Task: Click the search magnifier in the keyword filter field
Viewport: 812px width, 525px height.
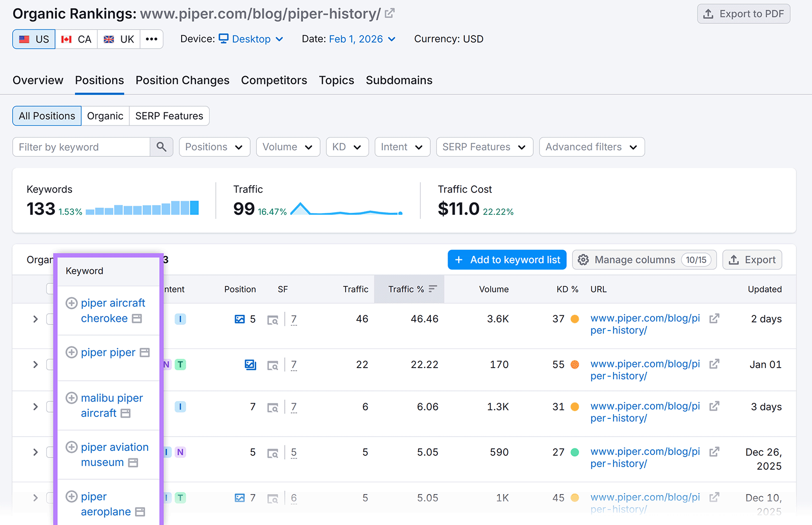Action: pos(161,147)
